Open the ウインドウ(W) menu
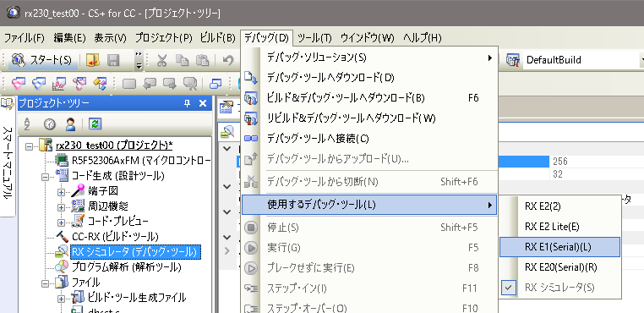This screenshot has height=313, width=644. click(x=367, y=38)
